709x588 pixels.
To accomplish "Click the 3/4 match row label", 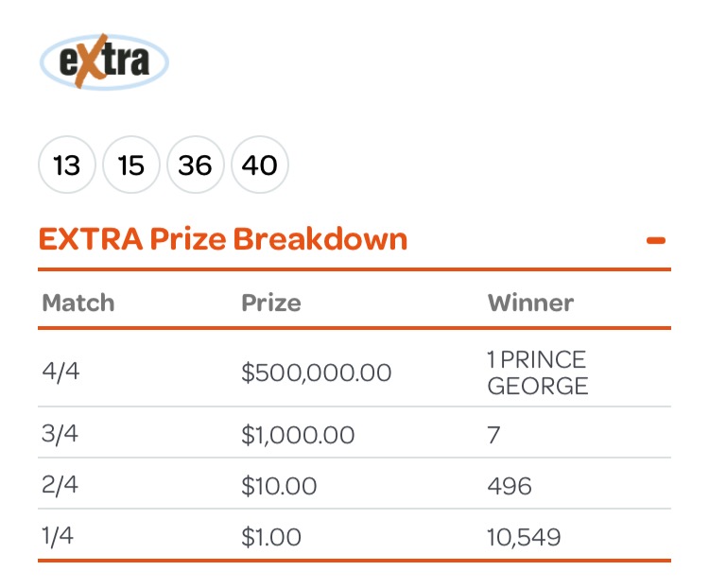I will [60, 434].
